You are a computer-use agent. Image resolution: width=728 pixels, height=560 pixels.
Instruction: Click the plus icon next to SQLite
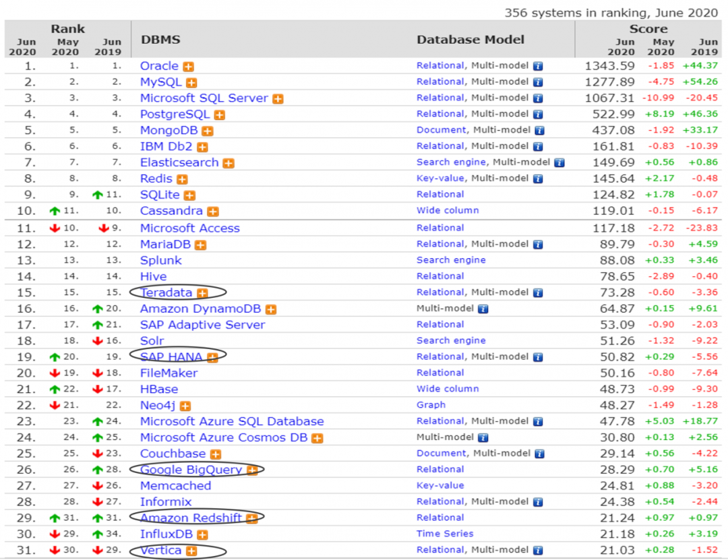point(189,195)
